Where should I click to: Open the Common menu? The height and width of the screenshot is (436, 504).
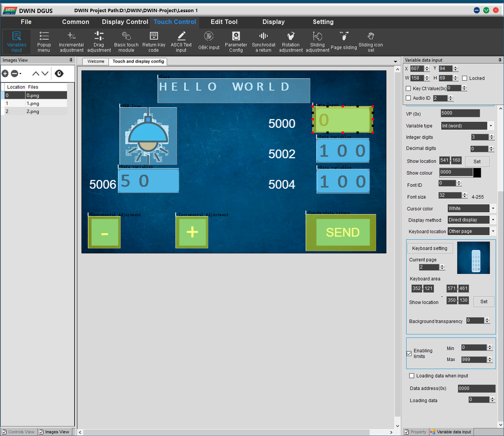(76, 22)
